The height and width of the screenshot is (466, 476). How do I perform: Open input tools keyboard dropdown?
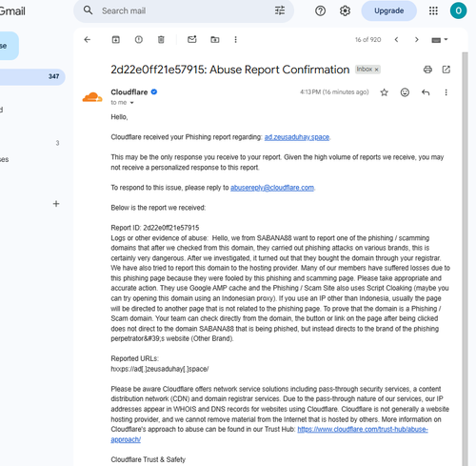point(440,40)
